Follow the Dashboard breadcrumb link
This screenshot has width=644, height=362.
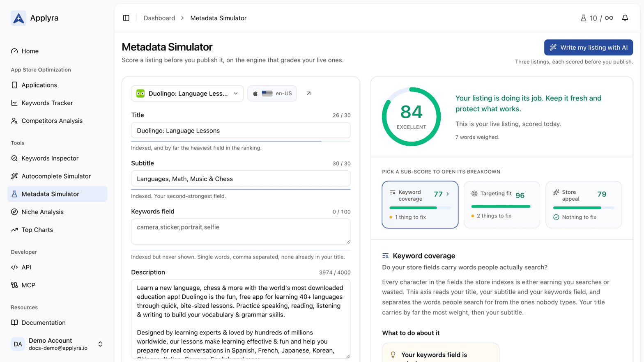point(159,18)
